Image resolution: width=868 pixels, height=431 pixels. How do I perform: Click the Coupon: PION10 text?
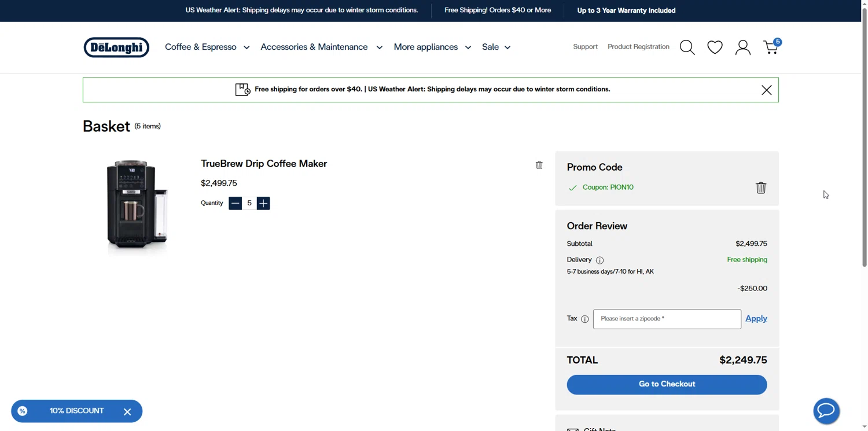click(x=608, y=187)
